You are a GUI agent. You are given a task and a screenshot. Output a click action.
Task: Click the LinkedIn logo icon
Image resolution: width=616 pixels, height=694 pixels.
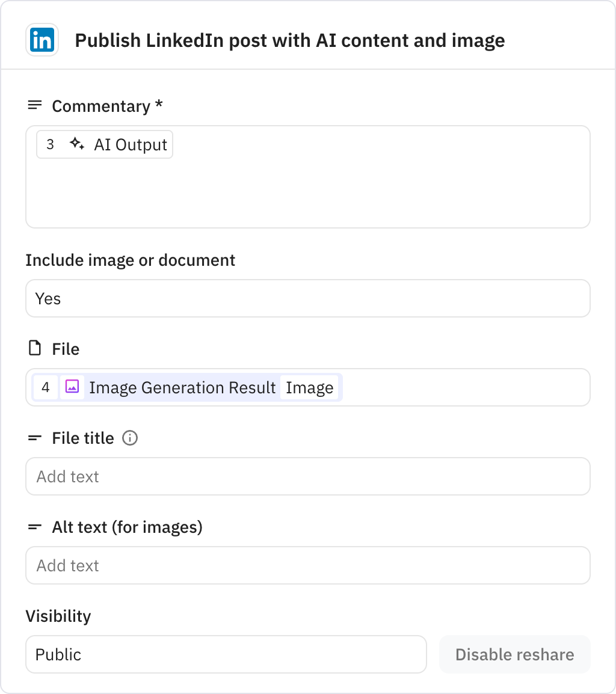click(x=42, y=39)
